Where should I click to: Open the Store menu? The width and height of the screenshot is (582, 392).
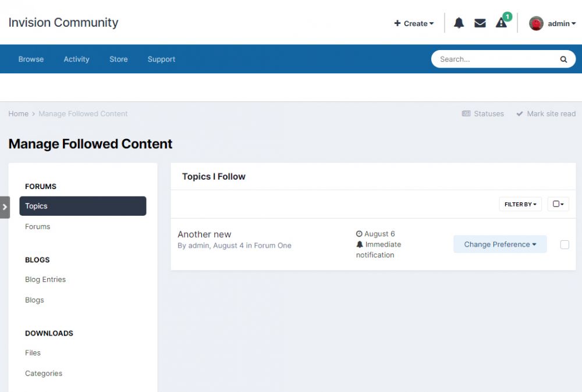tap(118, 59)
